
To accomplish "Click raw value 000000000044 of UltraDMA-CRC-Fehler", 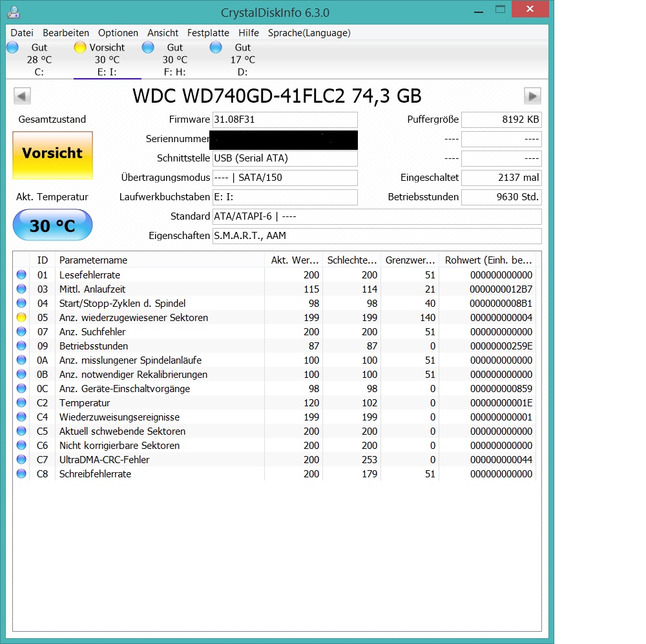I will (501, 460).
